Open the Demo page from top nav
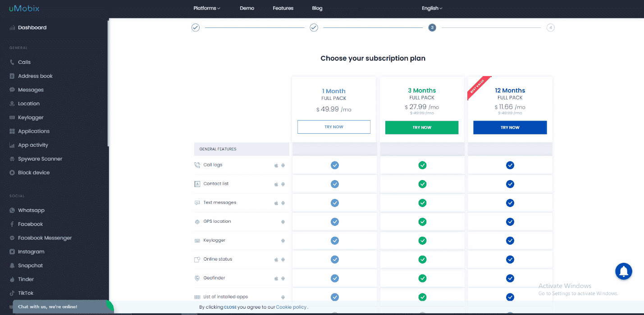The height and width of the screenshot is (315, 644). click(247, 8)
